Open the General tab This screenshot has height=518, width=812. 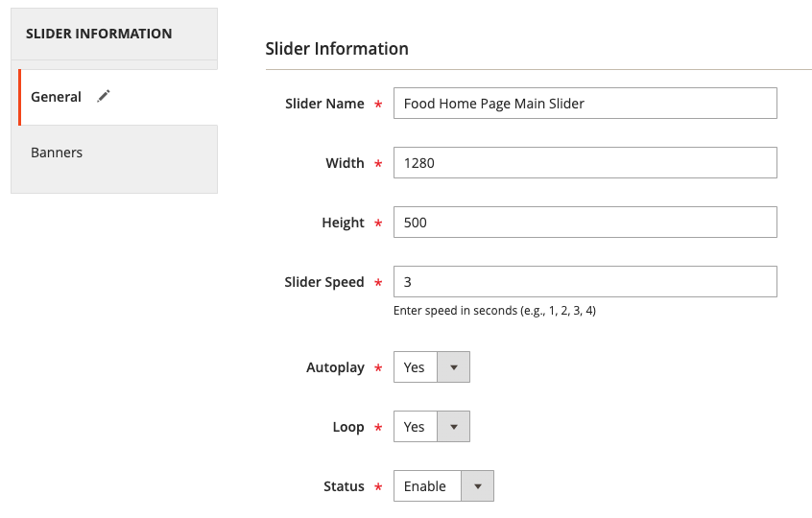tap(118, 97)
